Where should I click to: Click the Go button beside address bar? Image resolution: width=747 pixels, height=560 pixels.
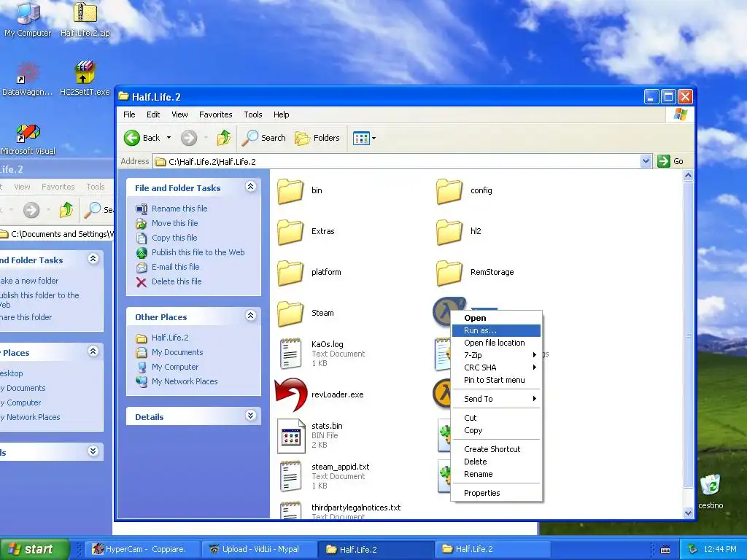pyautogui.click(x=670, y=161)
